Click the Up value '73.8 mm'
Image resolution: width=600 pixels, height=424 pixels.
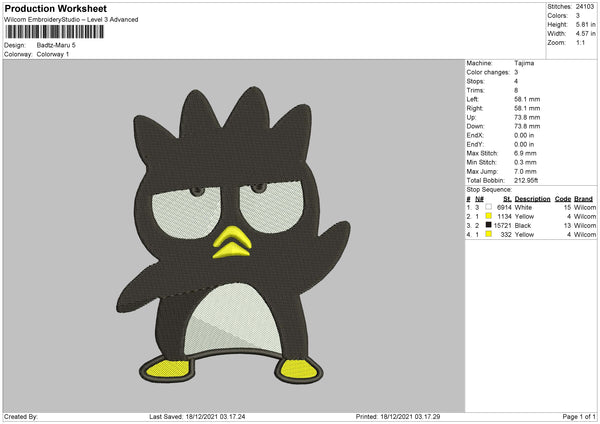coord(527,117)
